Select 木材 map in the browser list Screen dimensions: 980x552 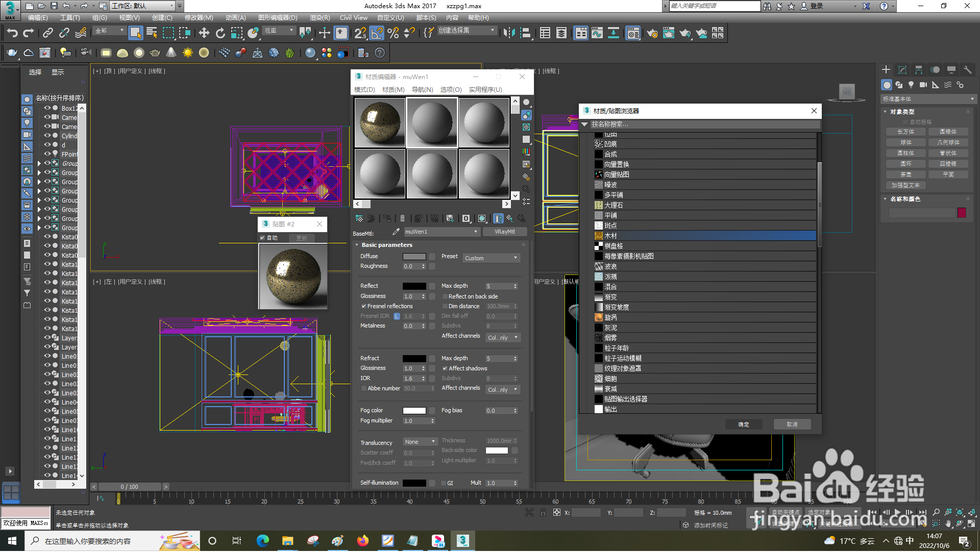[x=705, y=236]
